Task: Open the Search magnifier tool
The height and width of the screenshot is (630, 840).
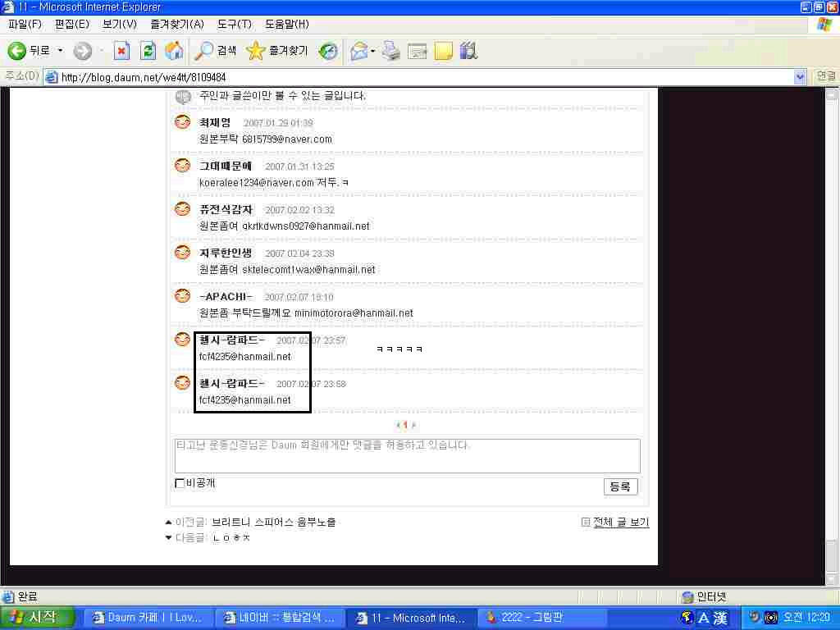Action: pos(203,51)
